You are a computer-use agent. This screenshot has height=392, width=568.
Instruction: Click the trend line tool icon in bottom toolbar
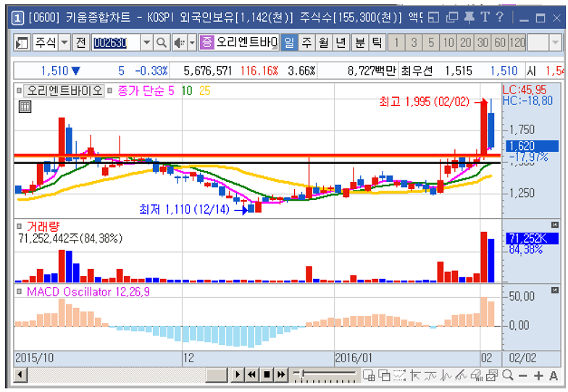point(430,375)
